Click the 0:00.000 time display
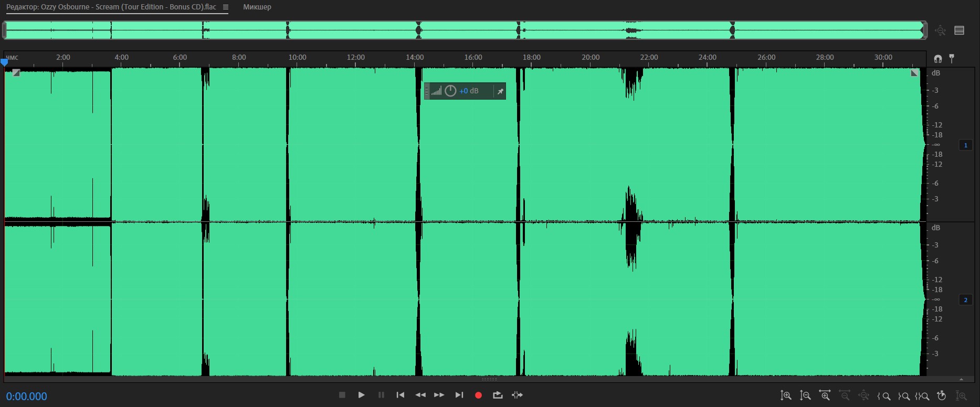 pyautogui.click(x=27, y=397)
